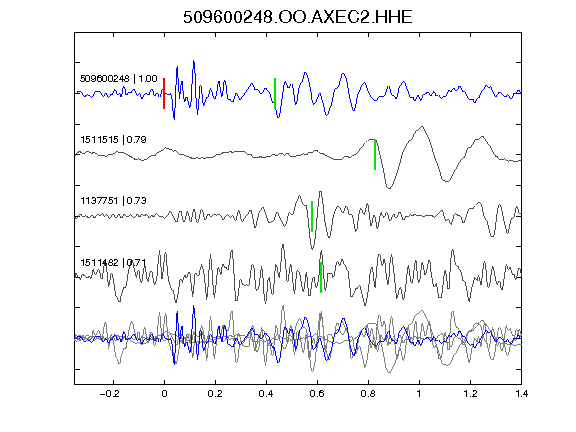Select the x-axis tick label 0.2

215,394
